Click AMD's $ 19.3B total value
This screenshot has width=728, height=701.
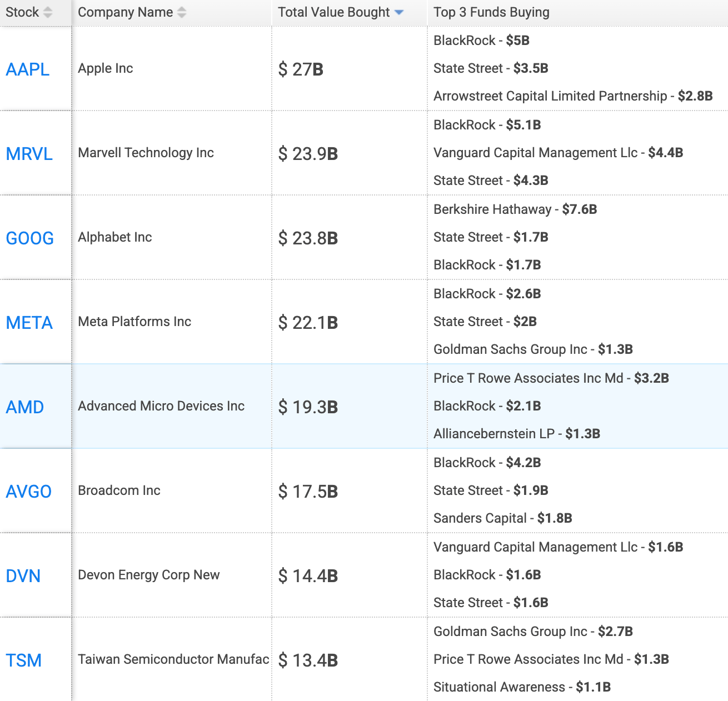[308, 407]
